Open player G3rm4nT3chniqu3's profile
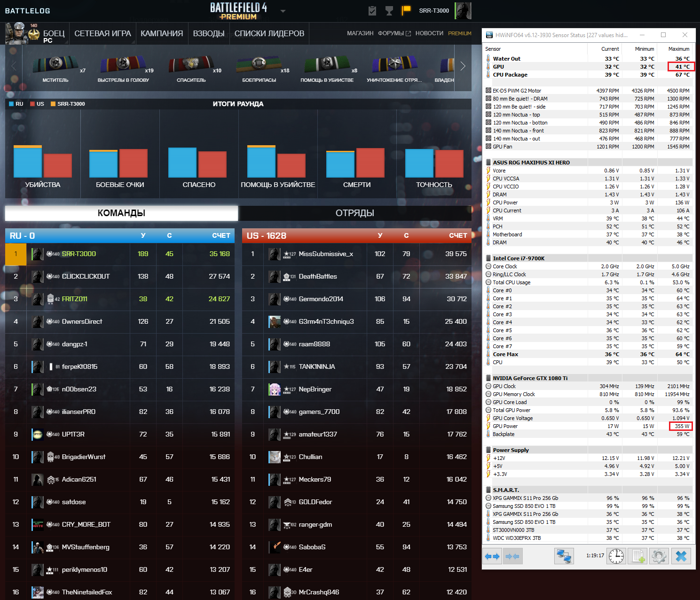 click(326, 321)
